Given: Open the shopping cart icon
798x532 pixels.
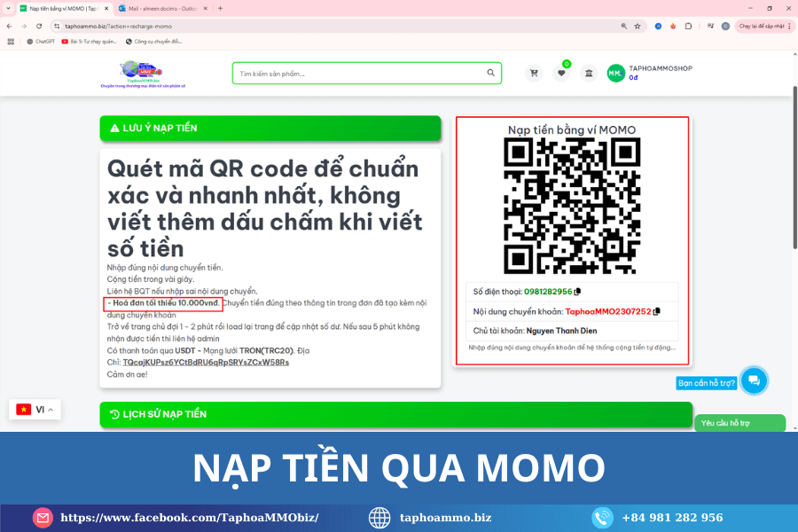Looking at the screenshot, I should click(534, 74).
